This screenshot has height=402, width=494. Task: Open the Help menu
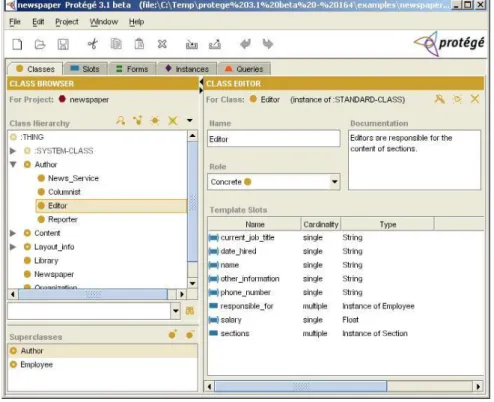point(137,22)
